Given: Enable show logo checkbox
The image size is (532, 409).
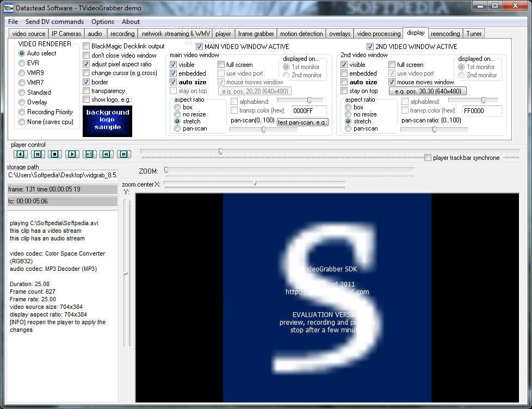Looking at the screenshot, I should [86, 100].
